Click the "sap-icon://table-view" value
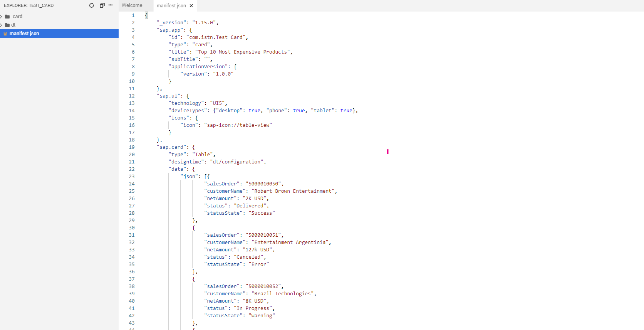The width and height of the screenshot is (644, 330). 238,125
